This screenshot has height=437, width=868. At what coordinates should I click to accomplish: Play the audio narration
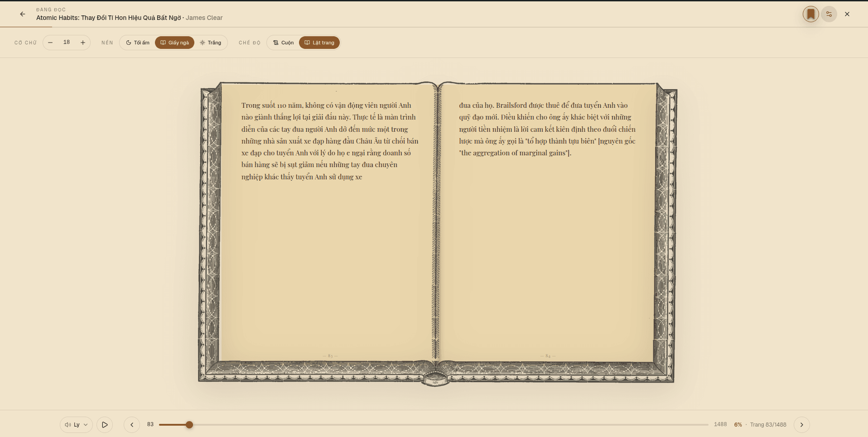(x=105, y=425)
